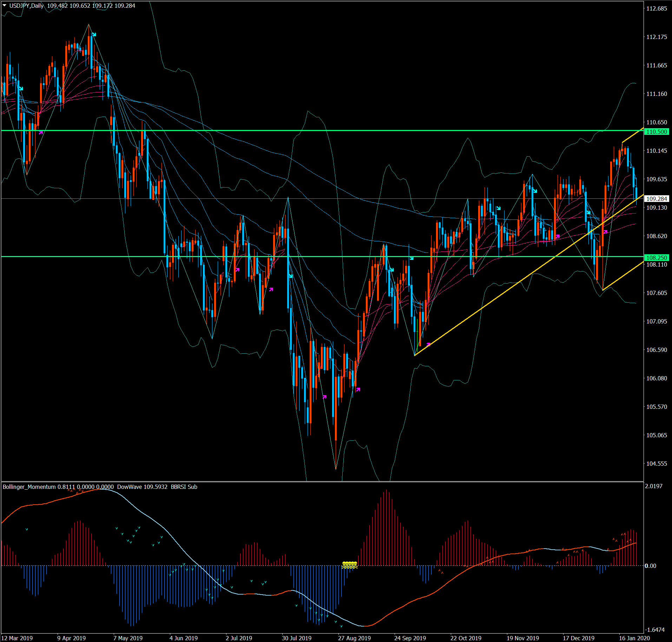Click the Bollinger_Momentum indicator label
Image resolution: width=672 pixels, height=642 pixels.
coord(29,487)
